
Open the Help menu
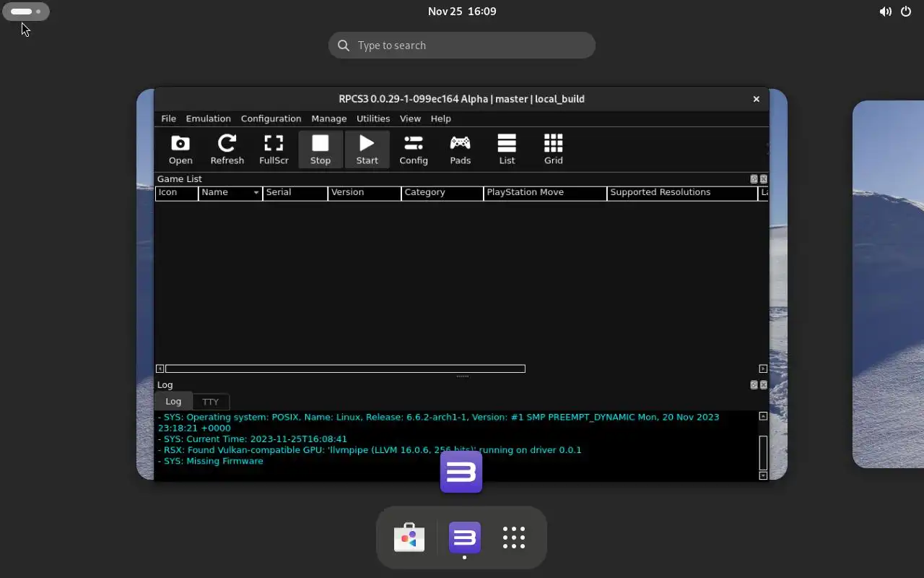440,118
